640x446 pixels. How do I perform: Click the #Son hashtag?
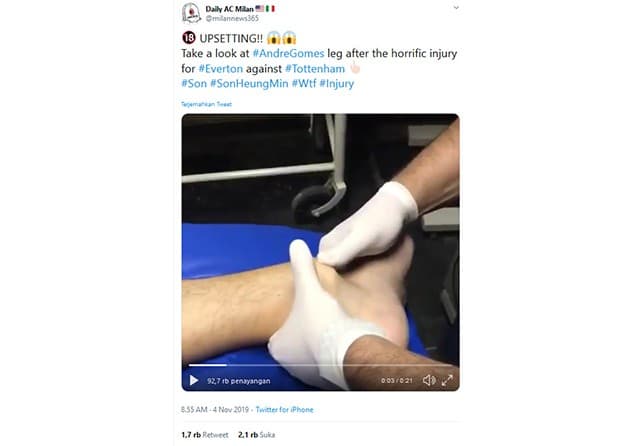click(194, 84)
